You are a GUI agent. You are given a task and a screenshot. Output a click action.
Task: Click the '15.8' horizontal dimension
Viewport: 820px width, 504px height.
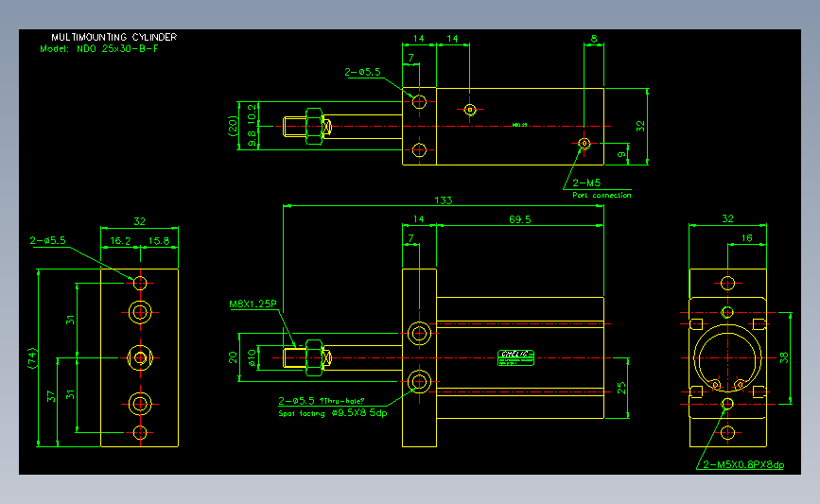click(x=159, y=240)
